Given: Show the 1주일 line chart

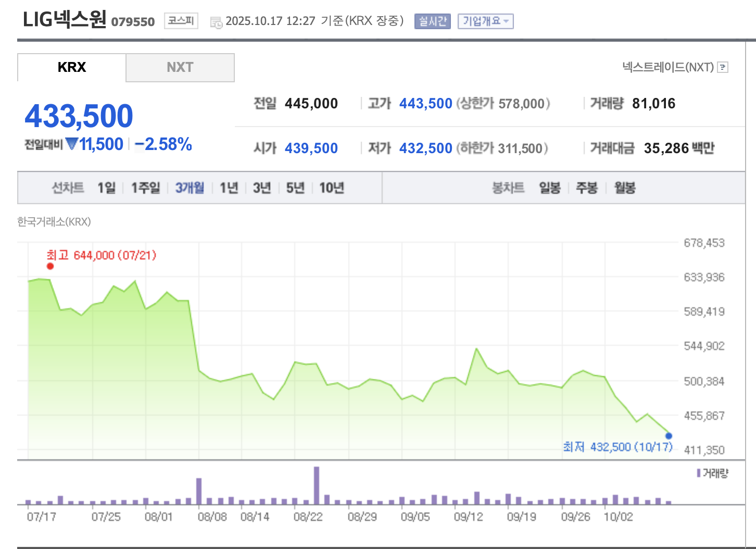Looking at the screenshot, I should (x=145, y=188).
